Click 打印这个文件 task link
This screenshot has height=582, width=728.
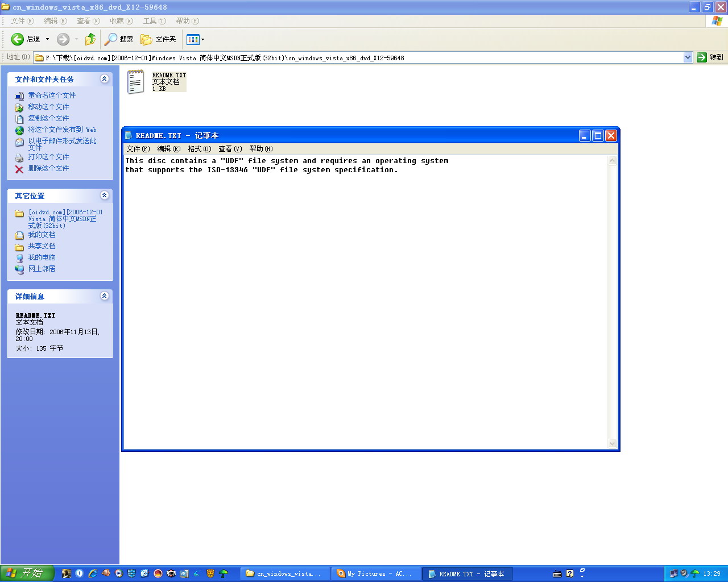coord(48,157)
